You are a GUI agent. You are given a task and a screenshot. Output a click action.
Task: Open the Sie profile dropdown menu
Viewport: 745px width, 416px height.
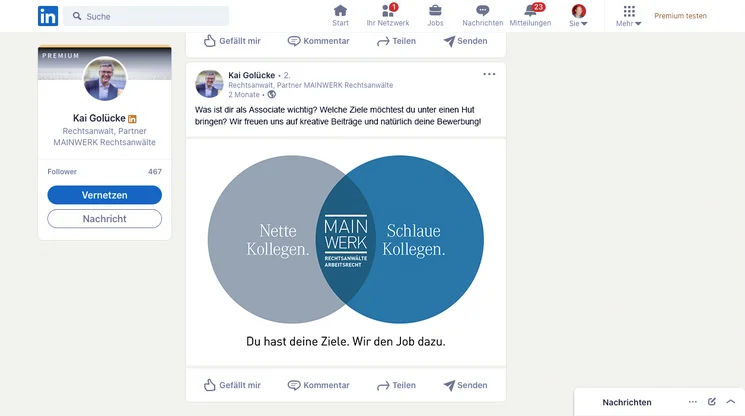(x=578, y=16)
